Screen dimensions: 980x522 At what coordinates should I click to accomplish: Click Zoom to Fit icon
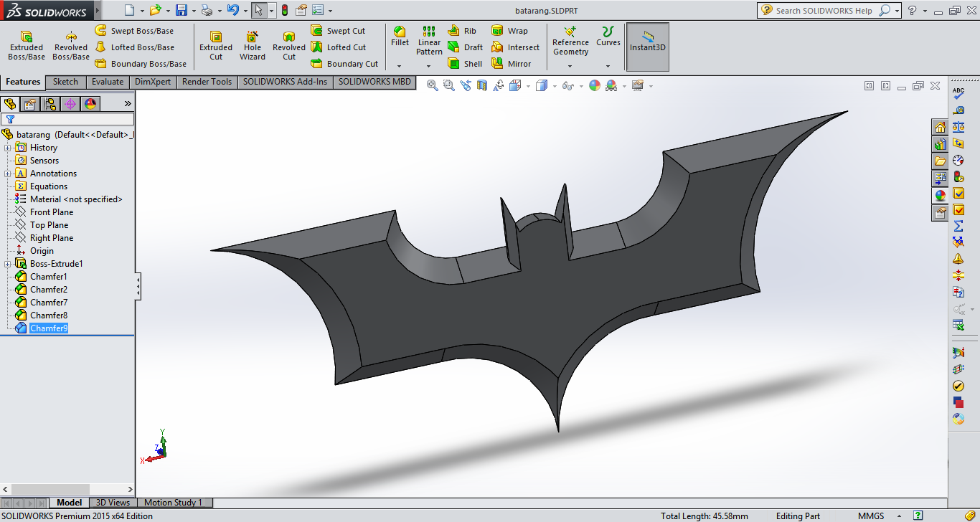tap(433, 85)
